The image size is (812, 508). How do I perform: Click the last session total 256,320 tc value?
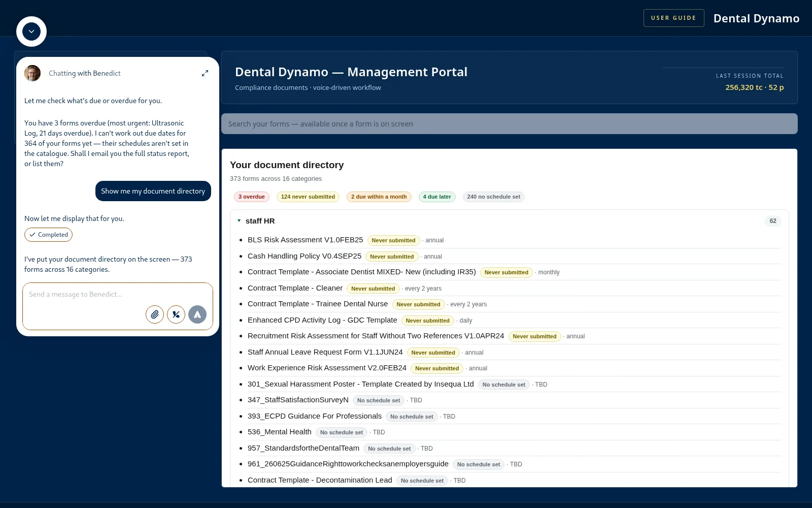pos(755,87)
